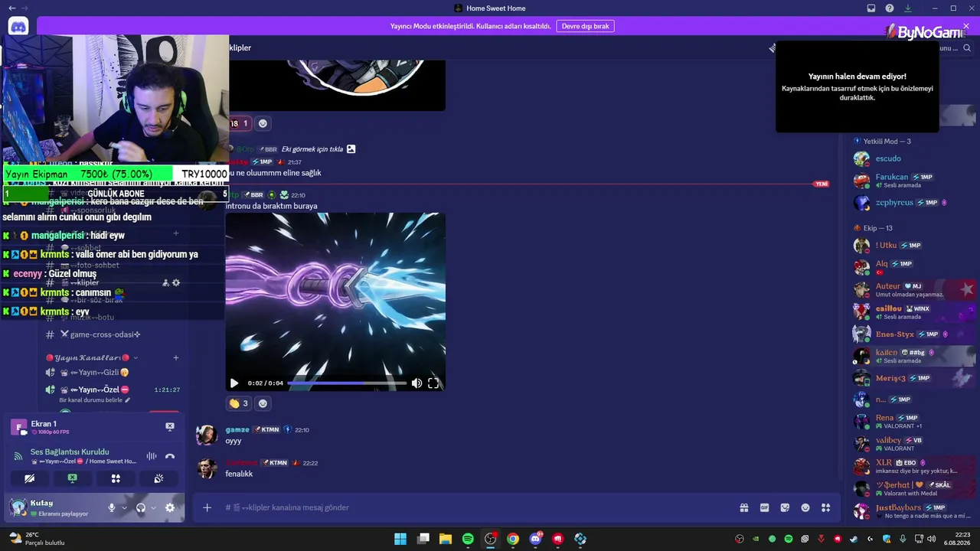Open activities button in voice panel
Viewport: 980px width, 551px height.
[x=116, y=478]
